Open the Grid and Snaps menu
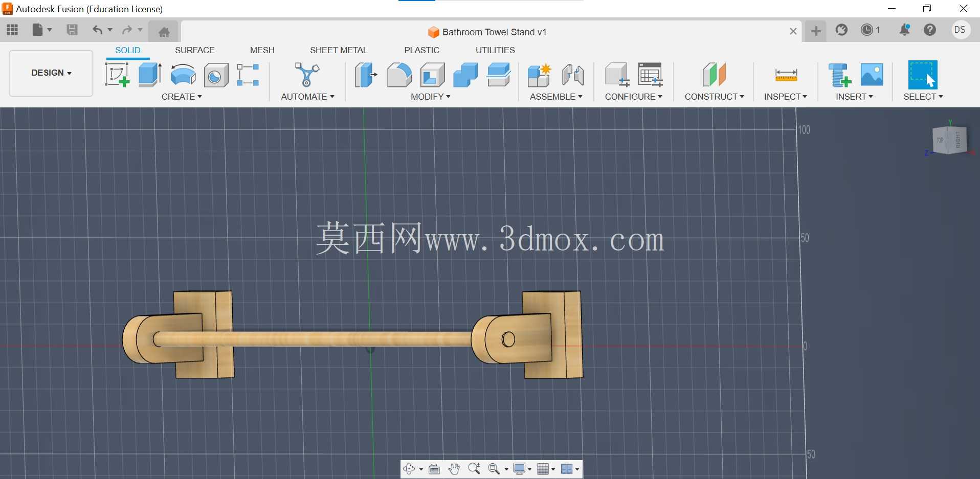The image size is (980, 479). coord(546,469)
